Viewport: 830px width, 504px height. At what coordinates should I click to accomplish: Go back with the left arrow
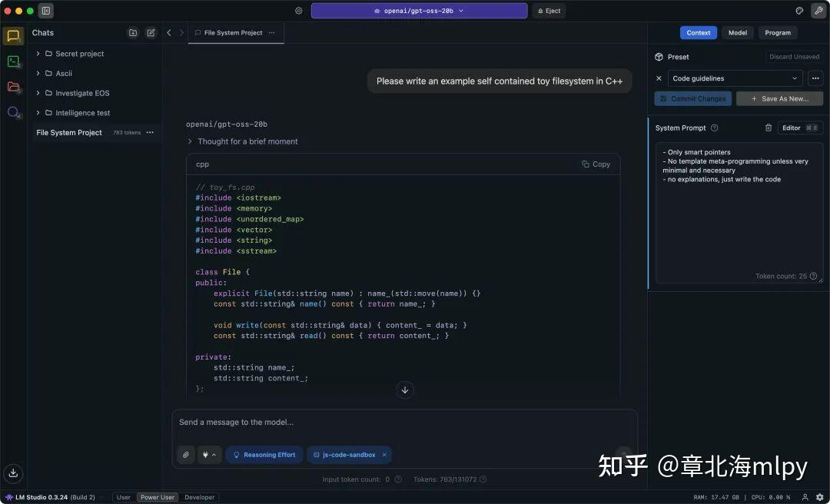click(x=169, y=33)
